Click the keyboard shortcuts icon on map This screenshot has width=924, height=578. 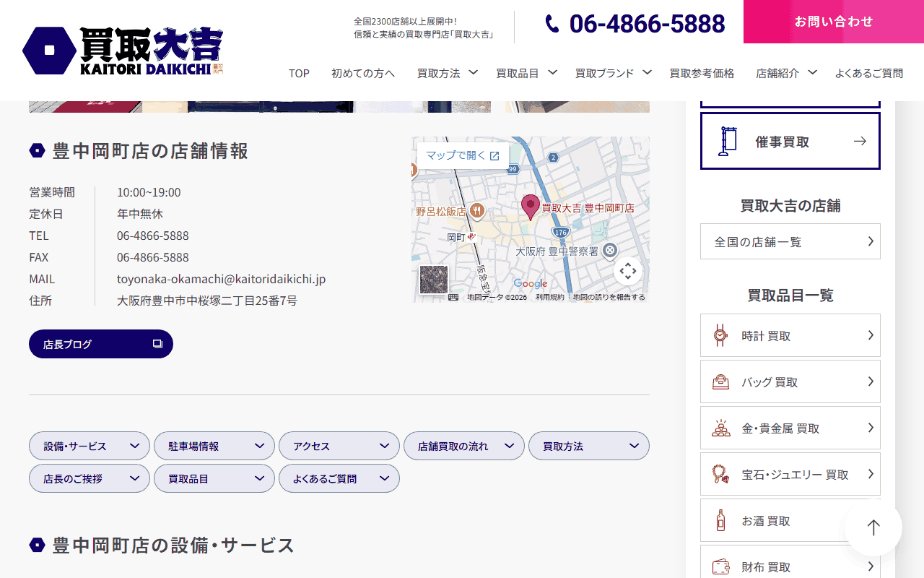pyautogui.click(x=453, y=297)
